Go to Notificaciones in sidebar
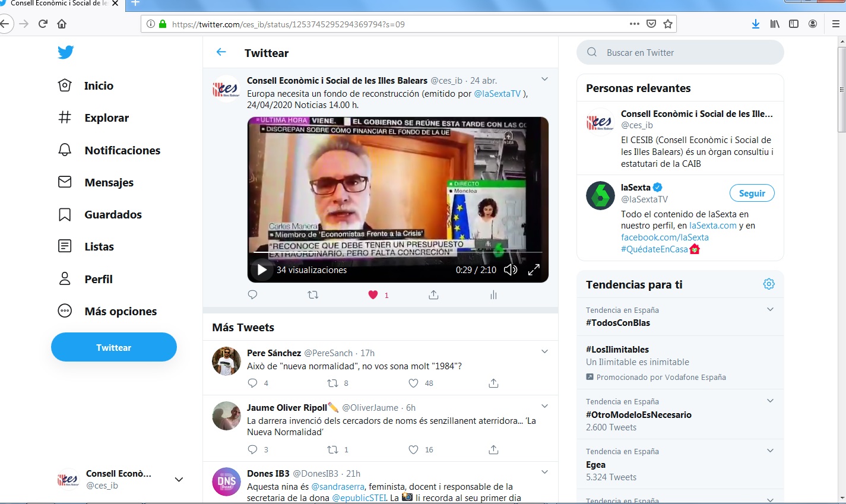This screenshot has height=504, width=846. coord(122,150)
